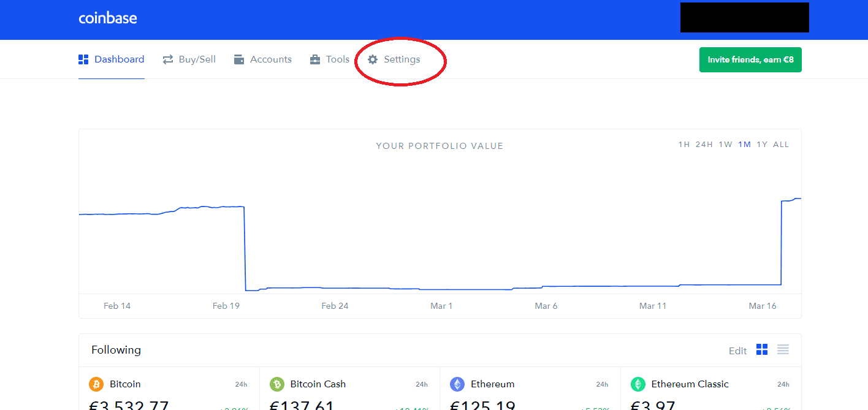Screen dimensions: 868x410
Task: Open the Buy/Sell tab
Action: tap(197, 59)
